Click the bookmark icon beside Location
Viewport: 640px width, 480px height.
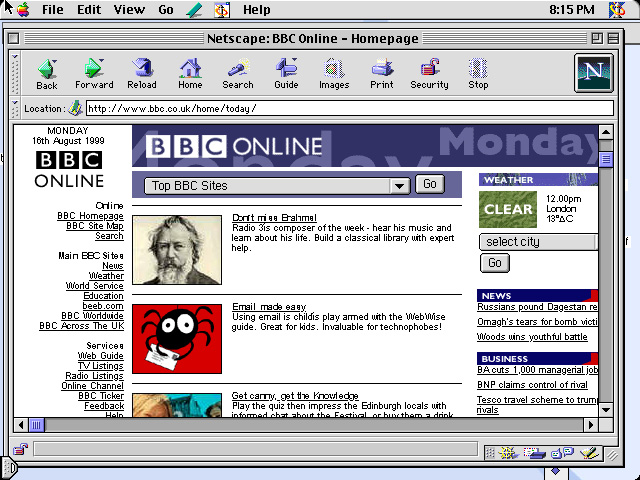pyautogui.click(x=75, y=108)
